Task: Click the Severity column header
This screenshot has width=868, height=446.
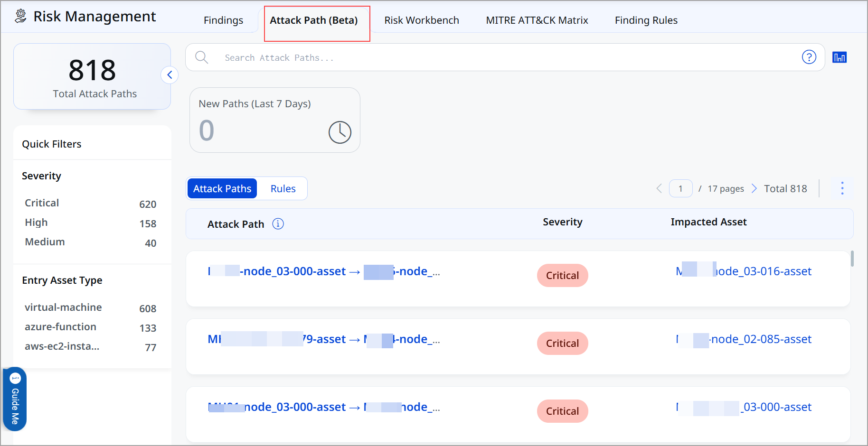Action: 563,222
